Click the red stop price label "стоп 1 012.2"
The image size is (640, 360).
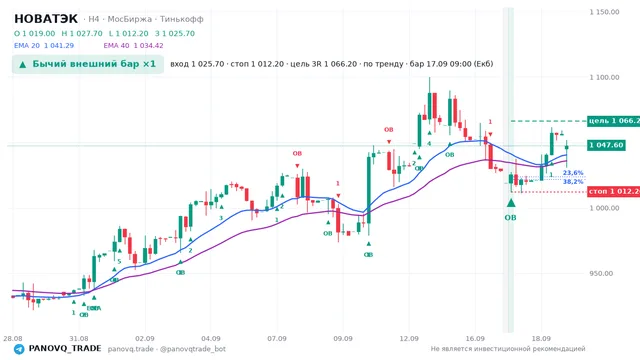[613, 191]
